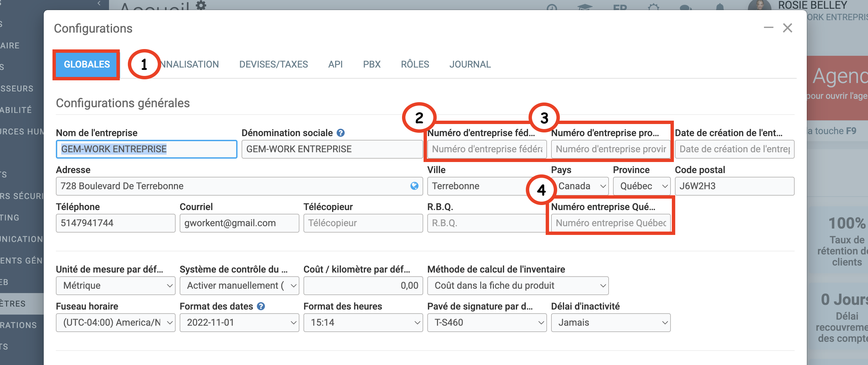
Task: Open Délai d'inactivité dropdown set to Jamais
Action: [610, 323]
